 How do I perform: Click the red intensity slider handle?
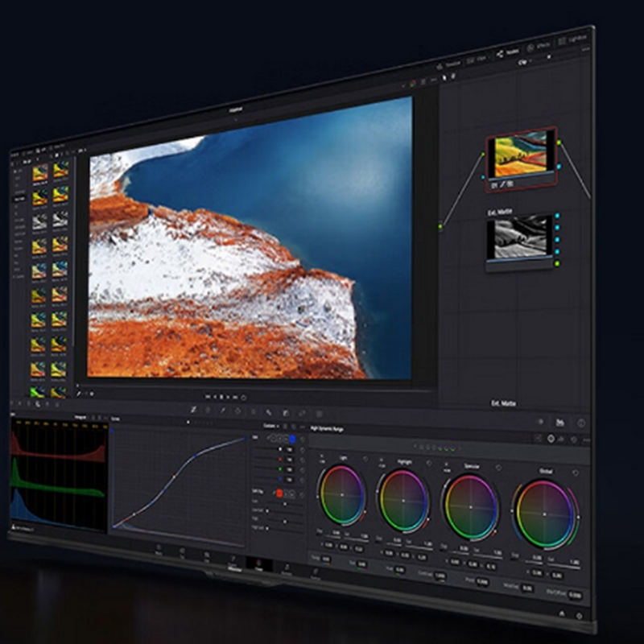coord(280,459)
